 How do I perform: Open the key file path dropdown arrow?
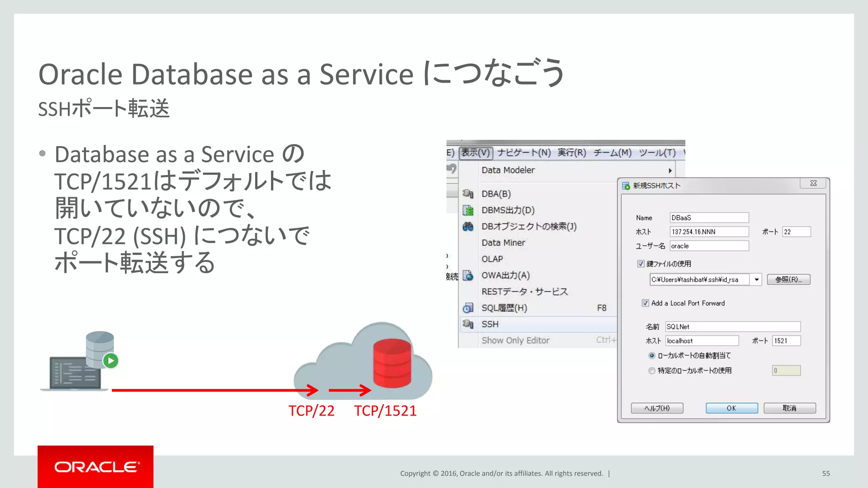coord(756,280)
